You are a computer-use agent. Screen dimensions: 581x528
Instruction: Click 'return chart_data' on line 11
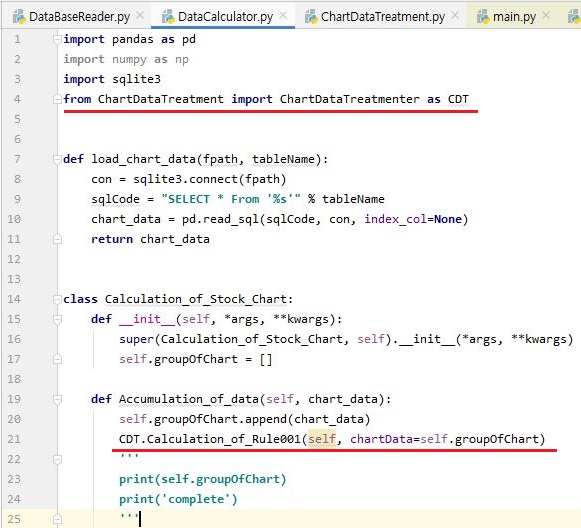tap(150, 239)
